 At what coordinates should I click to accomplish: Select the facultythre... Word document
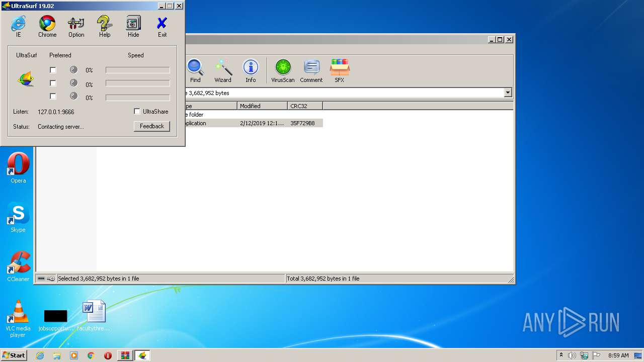[94, 316]
